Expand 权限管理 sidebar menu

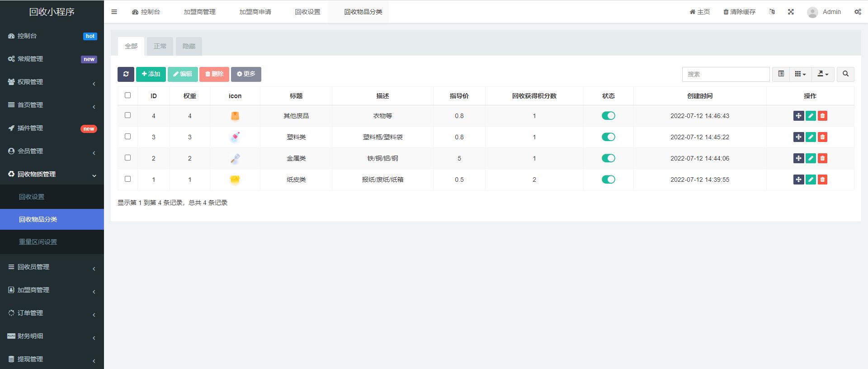pyautogui.click(x=52, y=82)
